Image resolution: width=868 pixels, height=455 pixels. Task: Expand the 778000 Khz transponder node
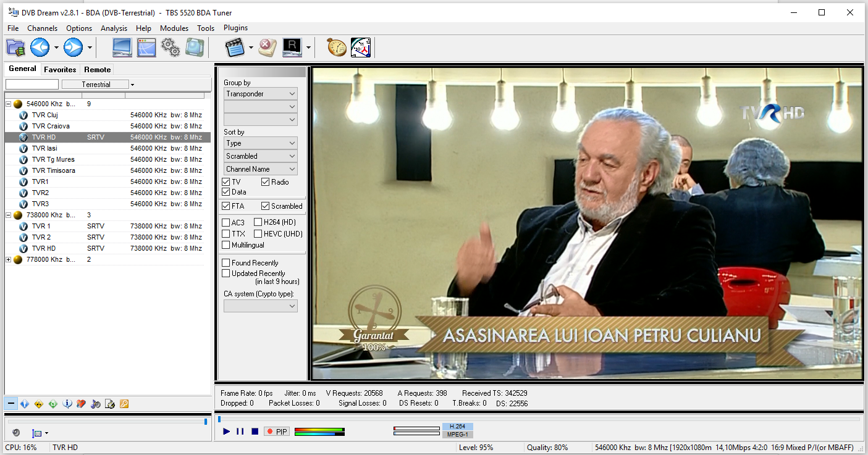(x=9, y=259)
